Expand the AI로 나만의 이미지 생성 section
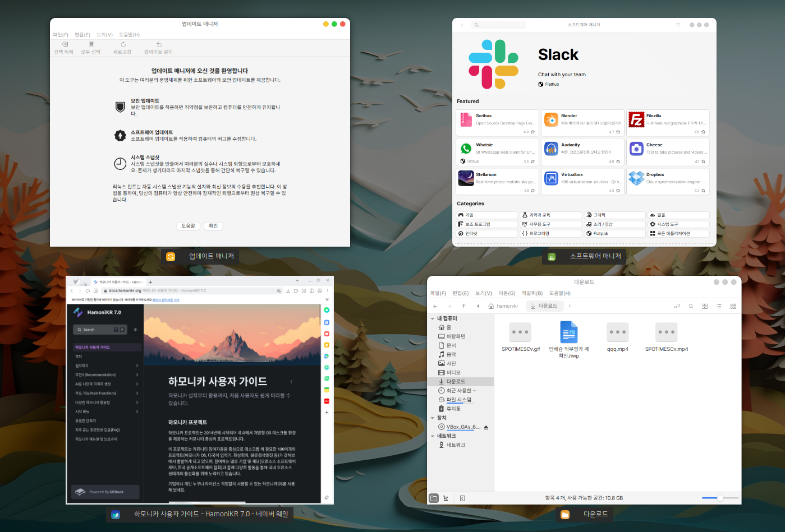The height and width of the screenshot is (532, 785). [x=137, y=384]
